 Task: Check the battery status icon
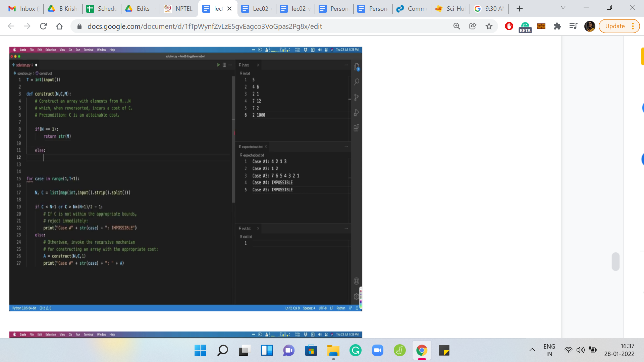(593, 350)
